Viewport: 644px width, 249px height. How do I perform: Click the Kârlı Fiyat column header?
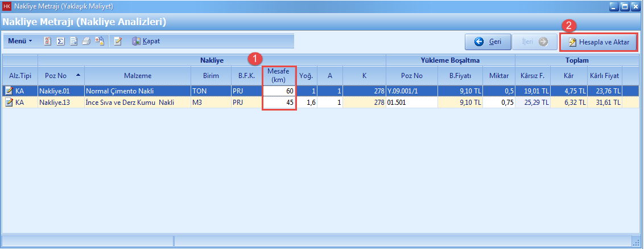pyautogui.click(x=604, y=76)
